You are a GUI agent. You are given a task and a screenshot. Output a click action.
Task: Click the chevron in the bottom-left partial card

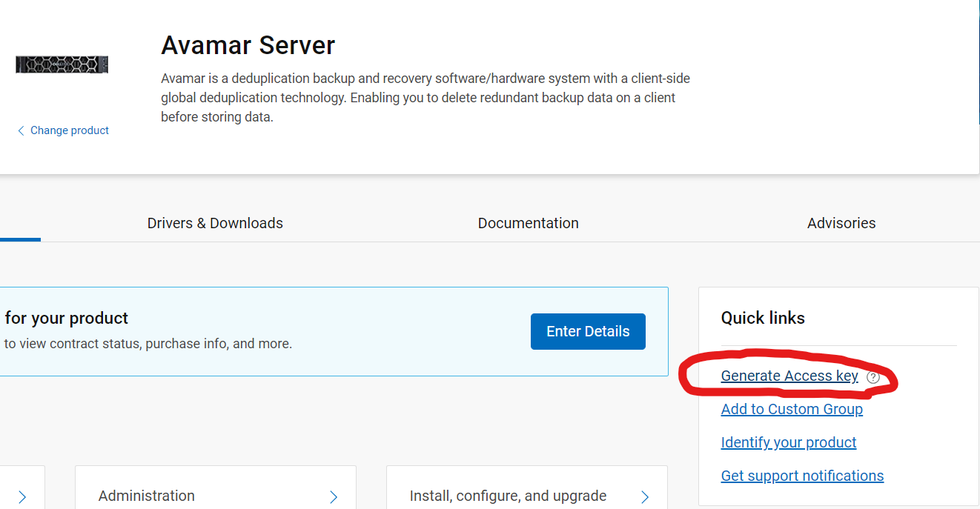click(22, 498)
